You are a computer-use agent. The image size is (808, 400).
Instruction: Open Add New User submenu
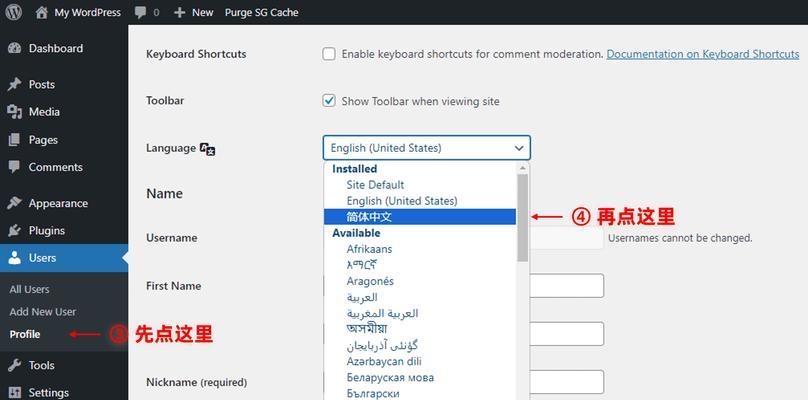pyautogui.click(x=43, y=312)
